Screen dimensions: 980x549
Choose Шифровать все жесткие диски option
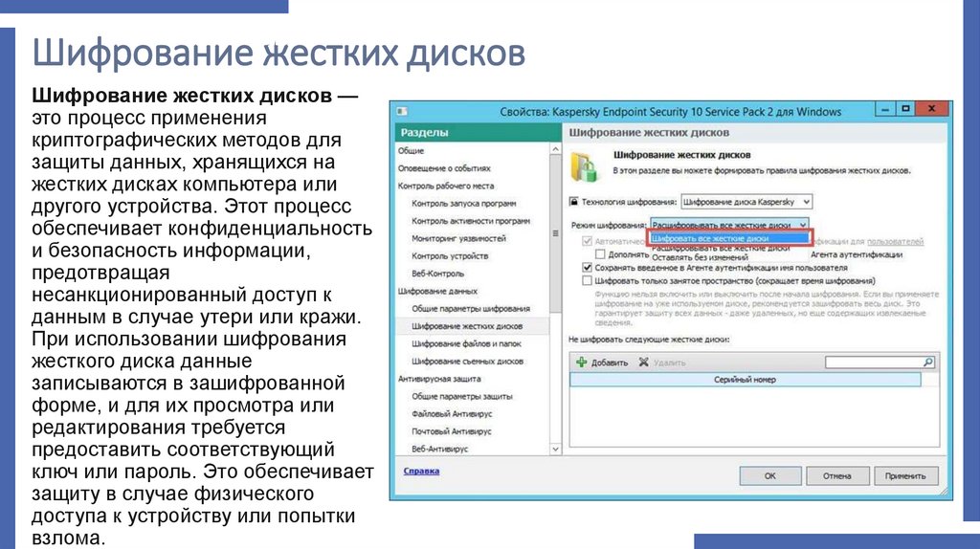pos(729,238)
